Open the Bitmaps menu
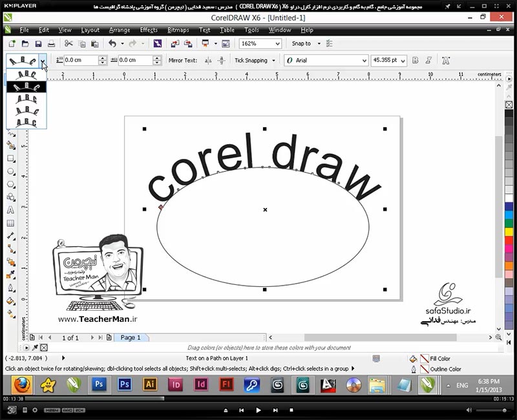The image size is (517, 420). [x=178, y=30]
